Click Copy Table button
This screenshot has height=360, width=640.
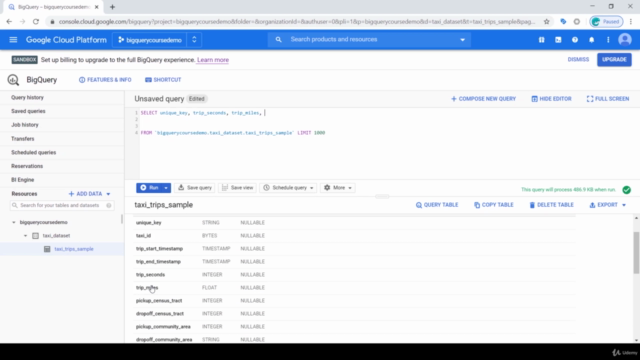coord(493,205)
